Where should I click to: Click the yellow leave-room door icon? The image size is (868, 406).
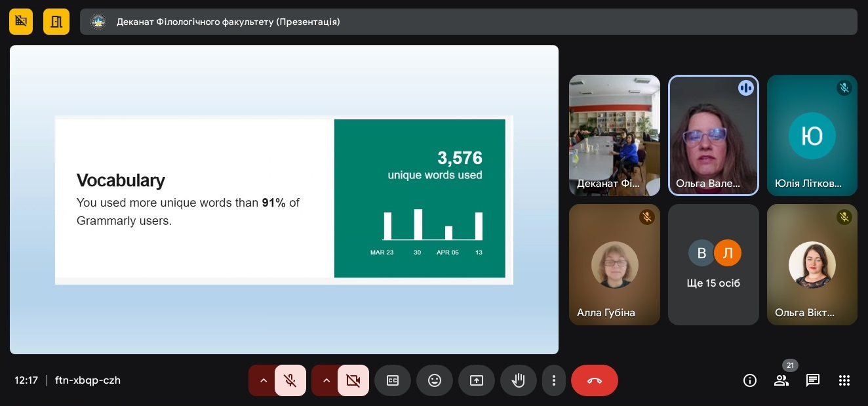coord(56,22)
